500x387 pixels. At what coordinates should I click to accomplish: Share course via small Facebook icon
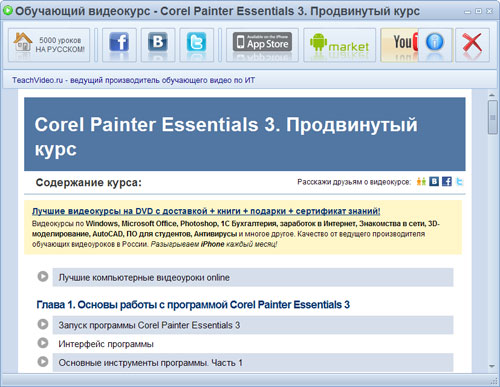447,182
